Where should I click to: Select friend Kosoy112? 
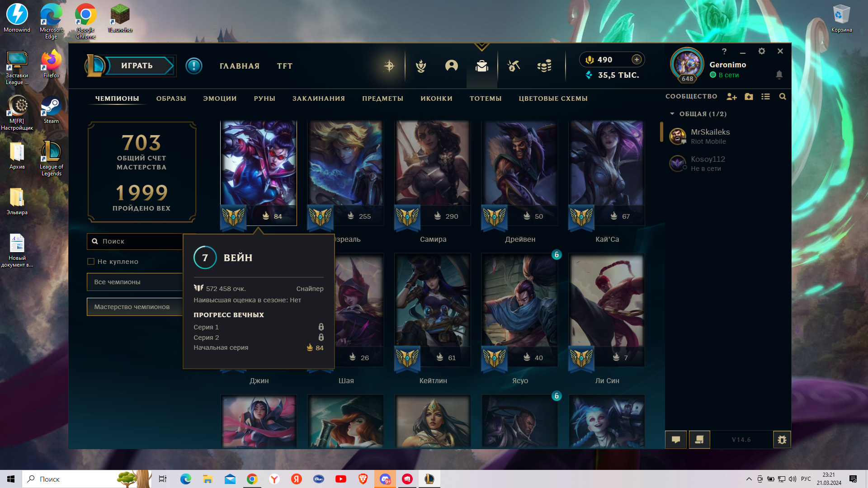(726, 163)
